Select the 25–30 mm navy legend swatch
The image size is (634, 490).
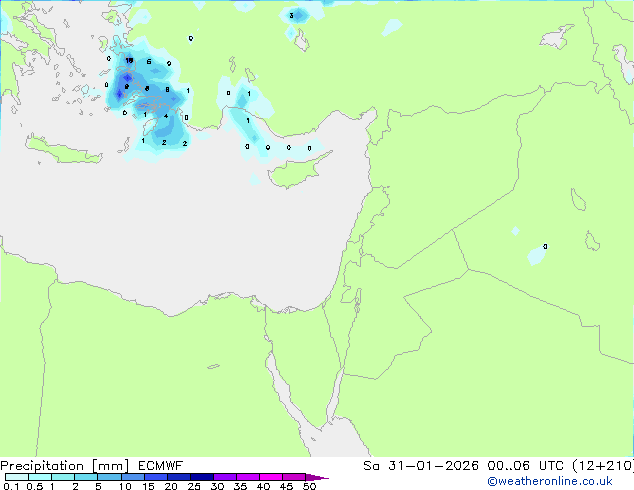pos(202,477)
